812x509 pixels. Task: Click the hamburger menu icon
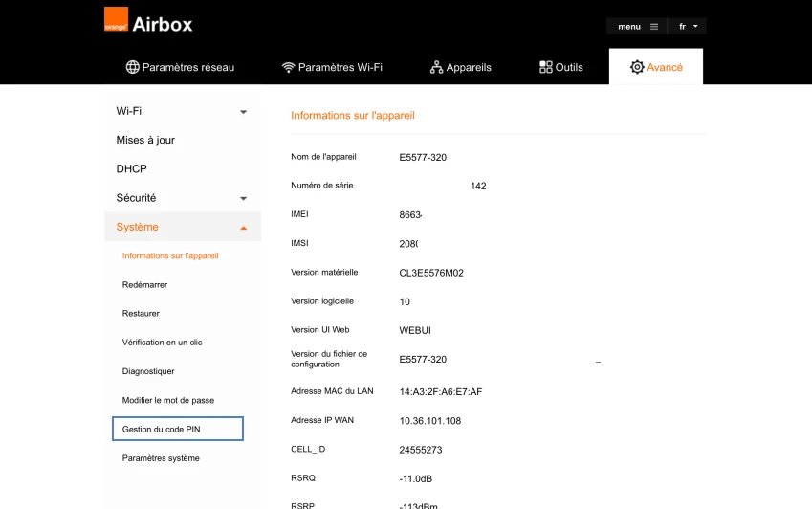(x=654, y=27)
